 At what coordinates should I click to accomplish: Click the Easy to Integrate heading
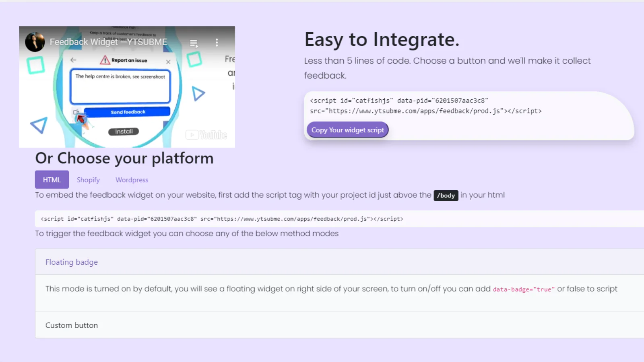pyautogui.click(x=382, y=39)
